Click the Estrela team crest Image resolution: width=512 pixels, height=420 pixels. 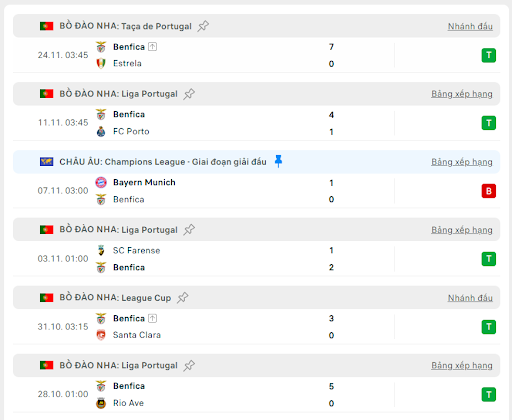point(101,63)
